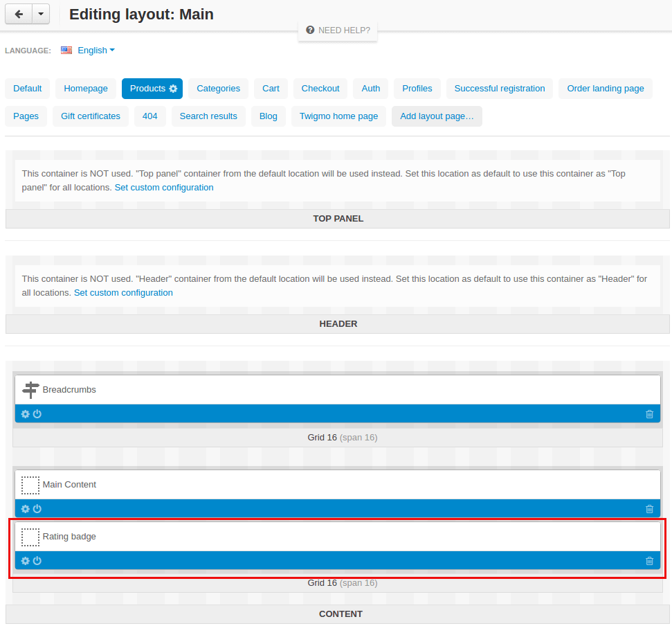
Task: Click Set custom configuration for Top panel
Action: click(164, 188)
